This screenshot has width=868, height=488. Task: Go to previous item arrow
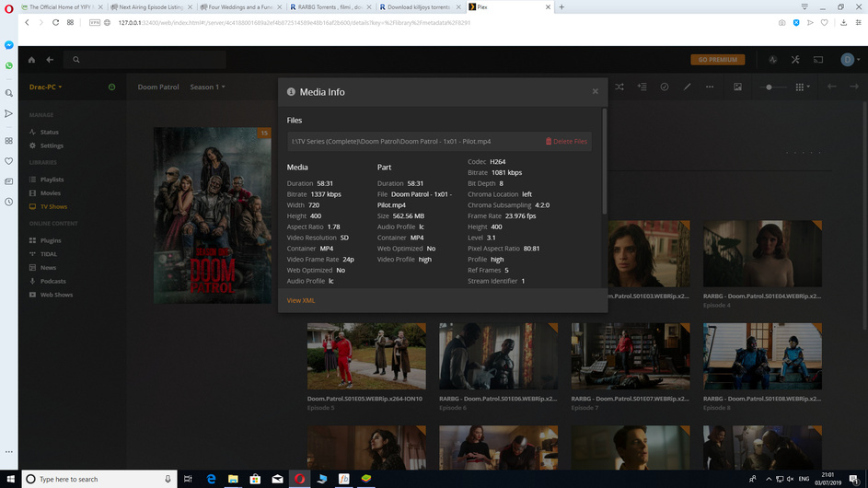(831, 87)
